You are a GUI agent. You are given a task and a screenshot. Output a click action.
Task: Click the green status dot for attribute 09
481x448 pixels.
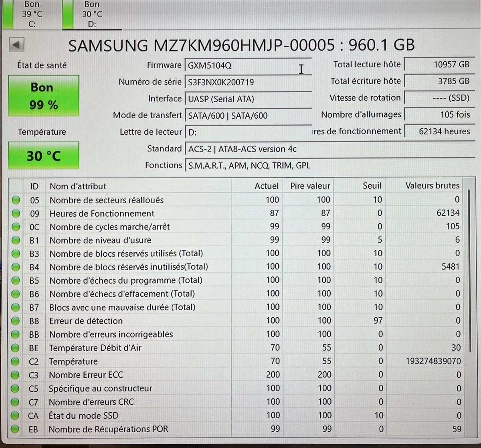pos(16,213)
